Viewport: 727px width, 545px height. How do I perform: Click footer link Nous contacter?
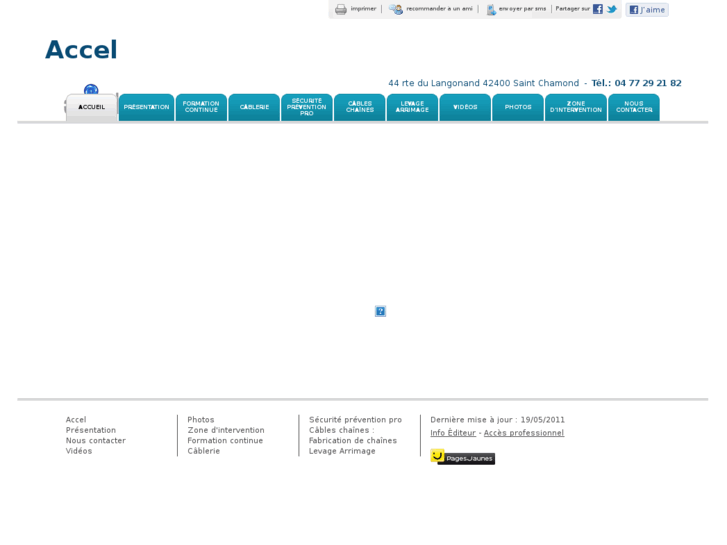point(96,441)
